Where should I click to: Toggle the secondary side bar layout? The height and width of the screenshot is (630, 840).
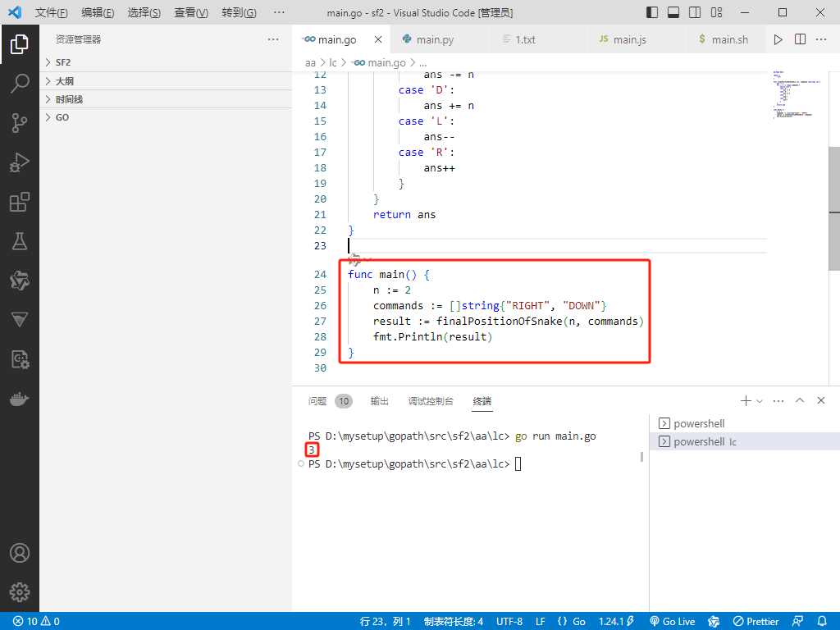click(x=695, y=12)
